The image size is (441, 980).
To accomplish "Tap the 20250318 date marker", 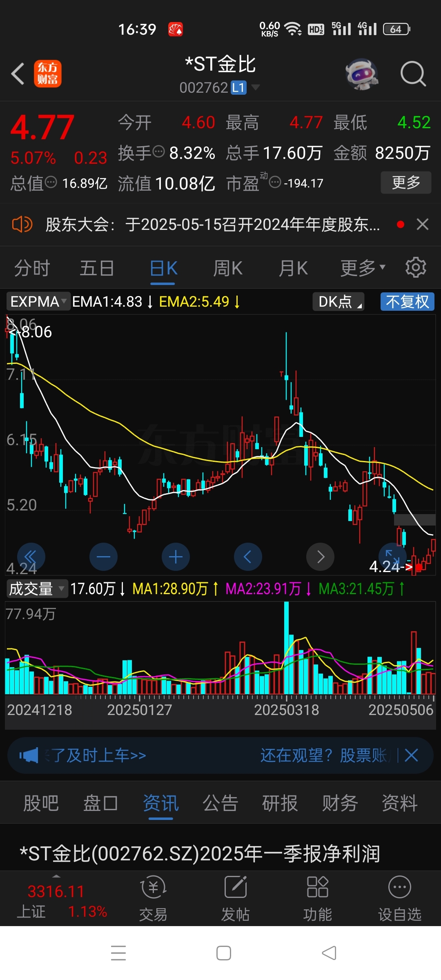I will (287, 710).
